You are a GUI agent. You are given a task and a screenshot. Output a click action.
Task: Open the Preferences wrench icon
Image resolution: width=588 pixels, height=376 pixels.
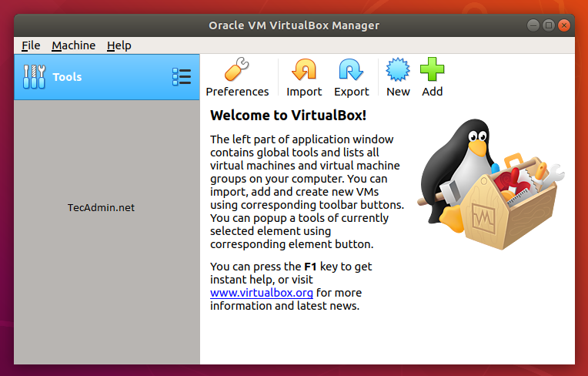236,69
